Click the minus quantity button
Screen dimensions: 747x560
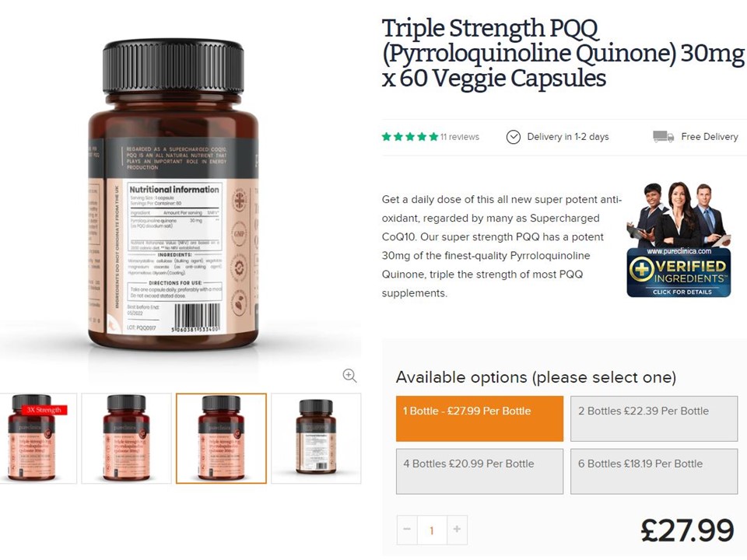coord(407,530)
